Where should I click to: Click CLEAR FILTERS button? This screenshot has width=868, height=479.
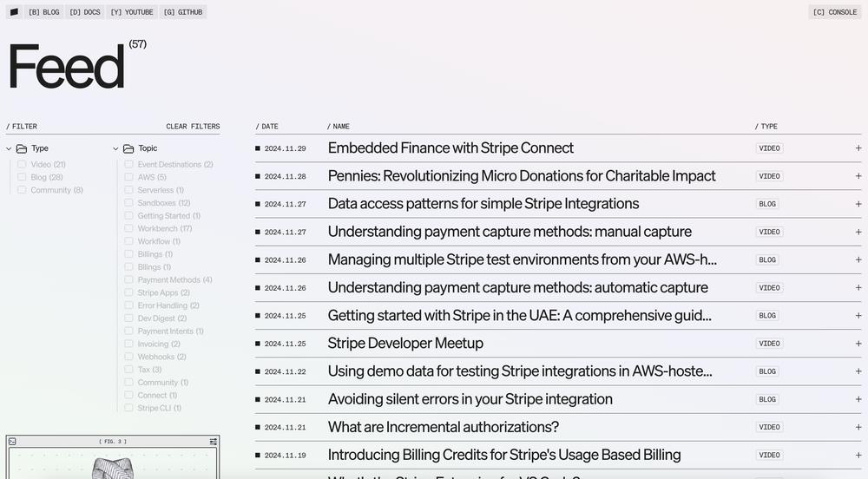(193, 127)
